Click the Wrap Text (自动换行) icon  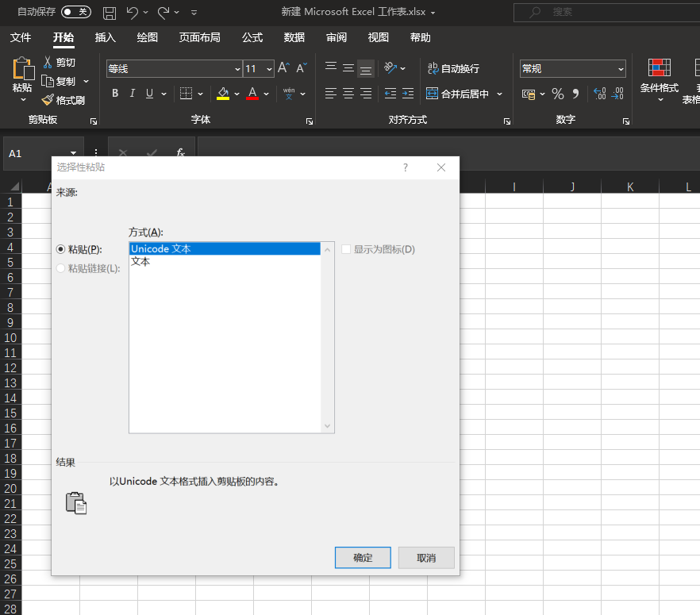433,68
